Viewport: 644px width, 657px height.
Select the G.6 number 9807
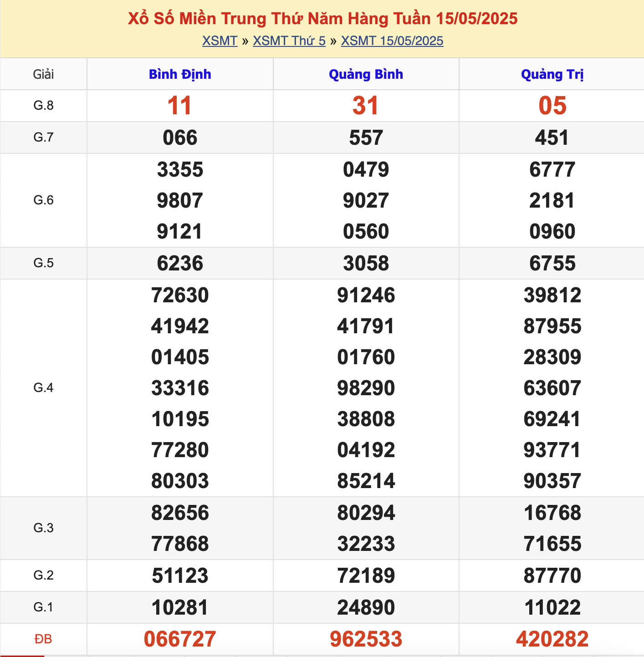click(x=180, y=201)
